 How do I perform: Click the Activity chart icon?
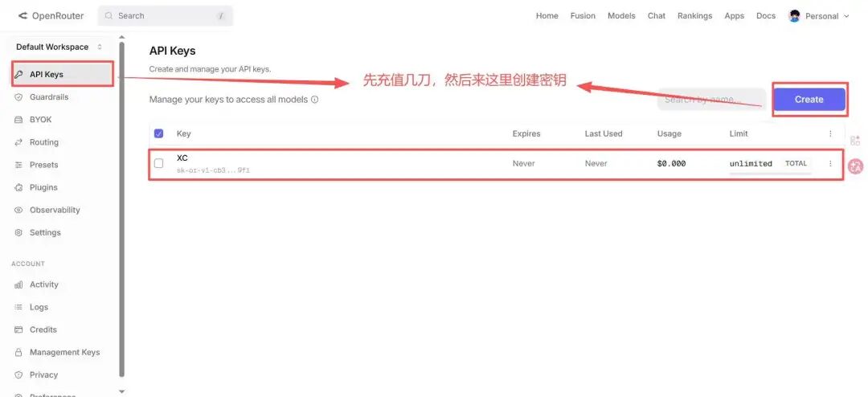pyautogui.click(x=18, y=284)
